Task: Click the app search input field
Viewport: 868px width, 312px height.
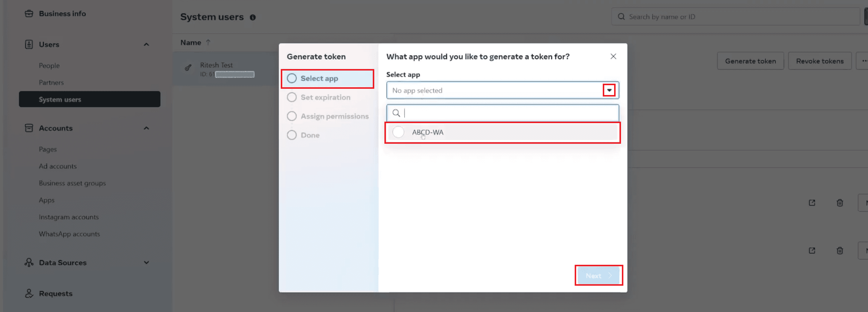Action: [x=502, y=113]
